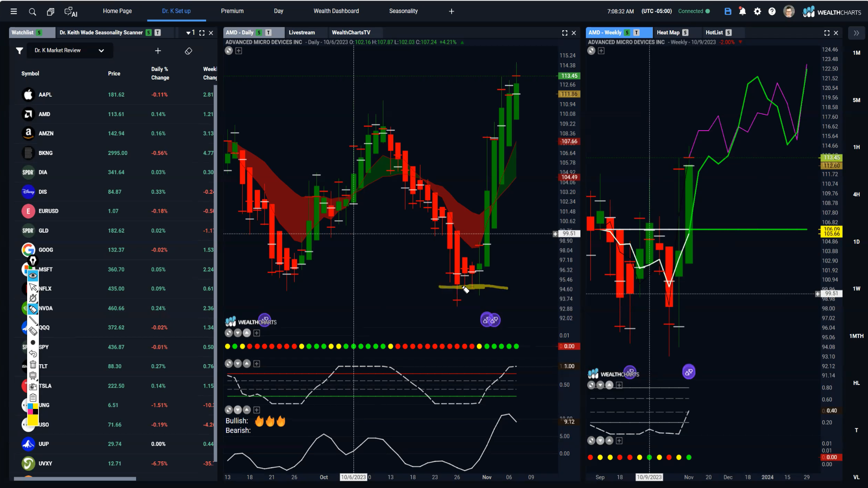Maximize the AMD Weekly chart panel

(x=827, y=33)
